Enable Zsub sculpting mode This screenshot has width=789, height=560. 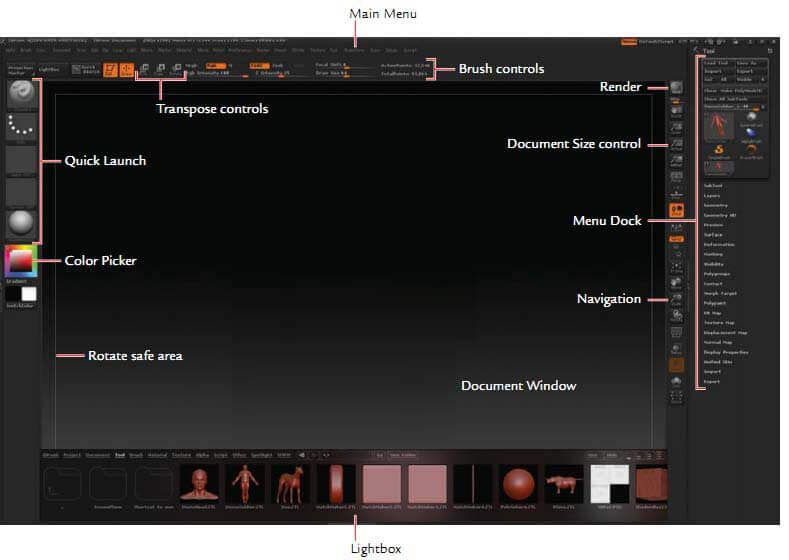tap(277, 65)
